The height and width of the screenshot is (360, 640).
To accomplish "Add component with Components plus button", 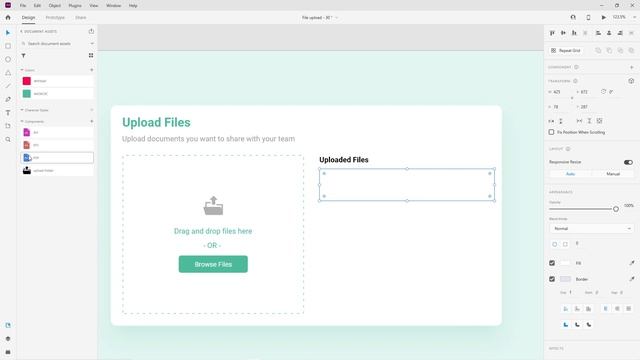I will pos(91,122).
